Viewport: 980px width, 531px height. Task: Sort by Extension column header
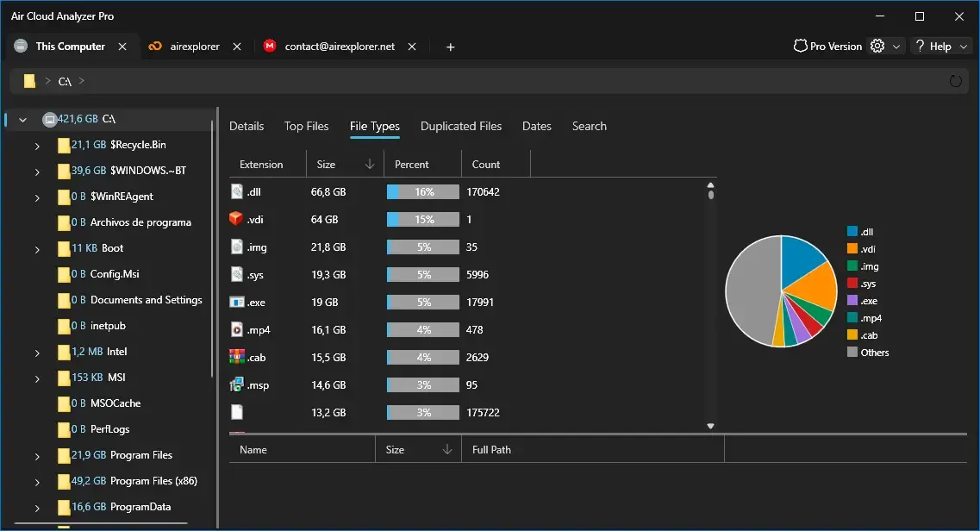click(x=267, y=165)
